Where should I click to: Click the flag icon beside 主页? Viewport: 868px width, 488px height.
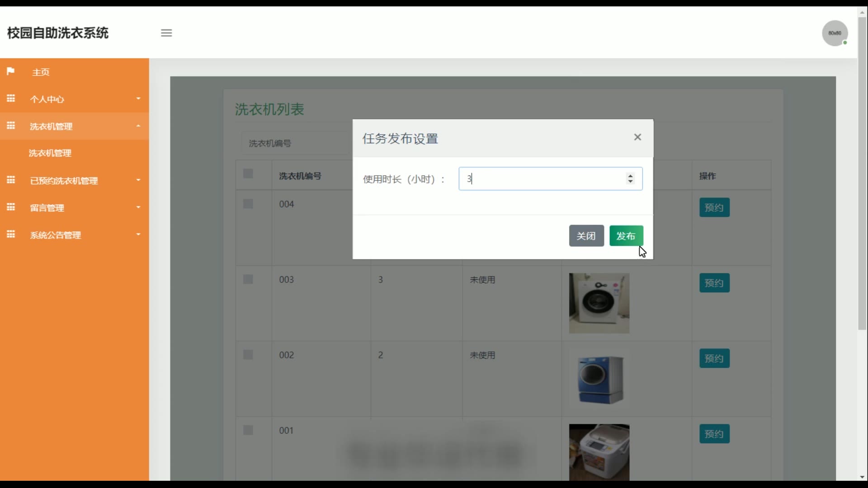coord(11,71)
